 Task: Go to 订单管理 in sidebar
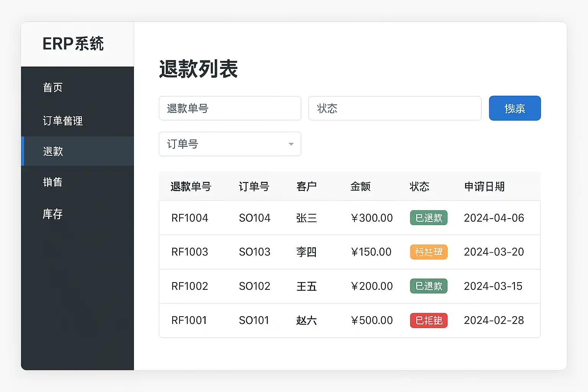[x=63, y=121]
